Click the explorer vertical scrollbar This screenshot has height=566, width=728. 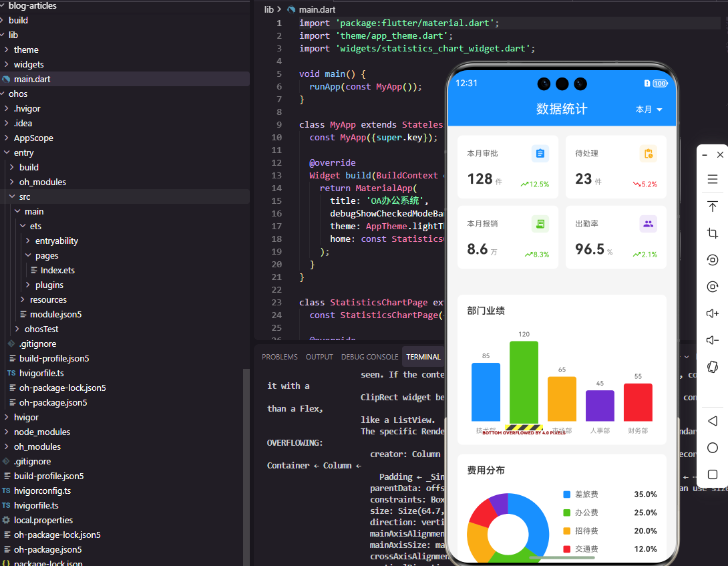coord(246,466)
